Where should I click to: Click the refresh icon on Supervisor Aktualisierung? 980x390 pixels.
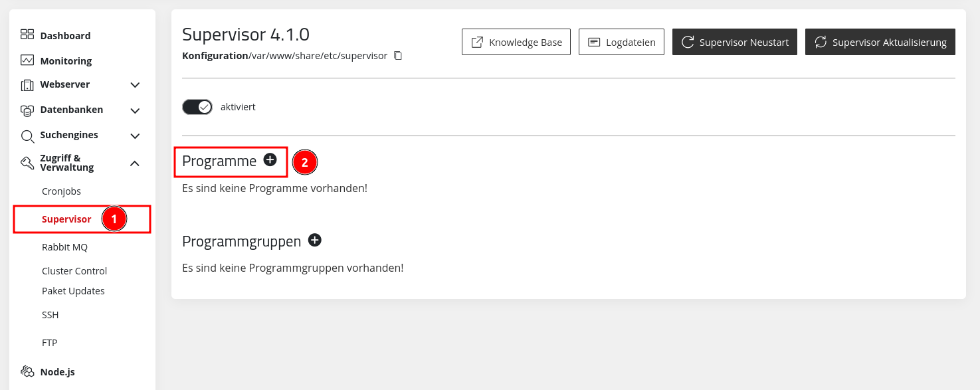pyautogui.click(x=821, y=42)
